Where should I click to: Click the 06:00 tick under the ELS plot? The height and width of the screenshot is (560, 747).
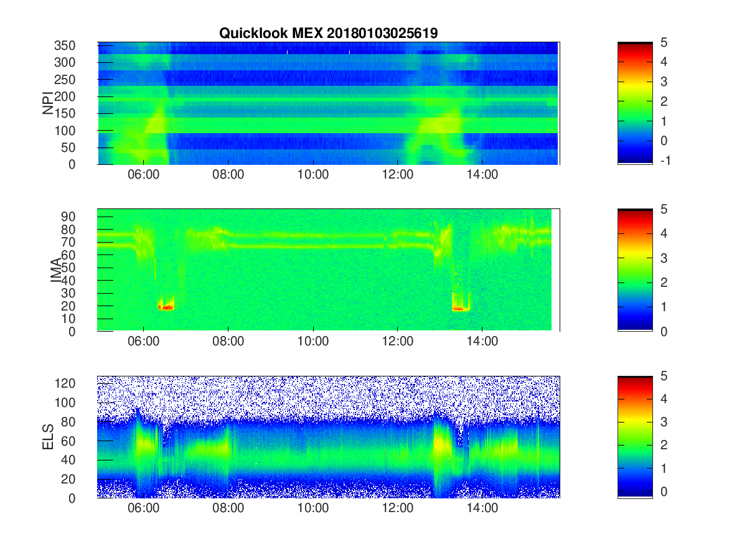click(x=143, y=508)
